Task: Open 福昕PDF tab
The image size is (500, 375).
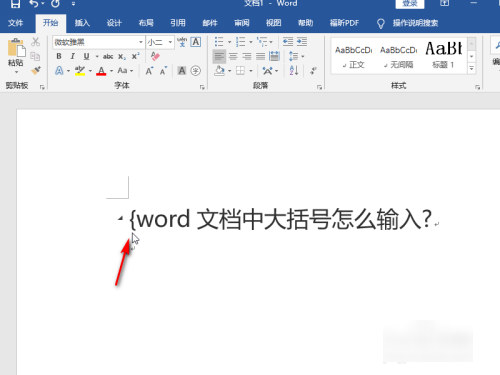Action: click(344, 23)
